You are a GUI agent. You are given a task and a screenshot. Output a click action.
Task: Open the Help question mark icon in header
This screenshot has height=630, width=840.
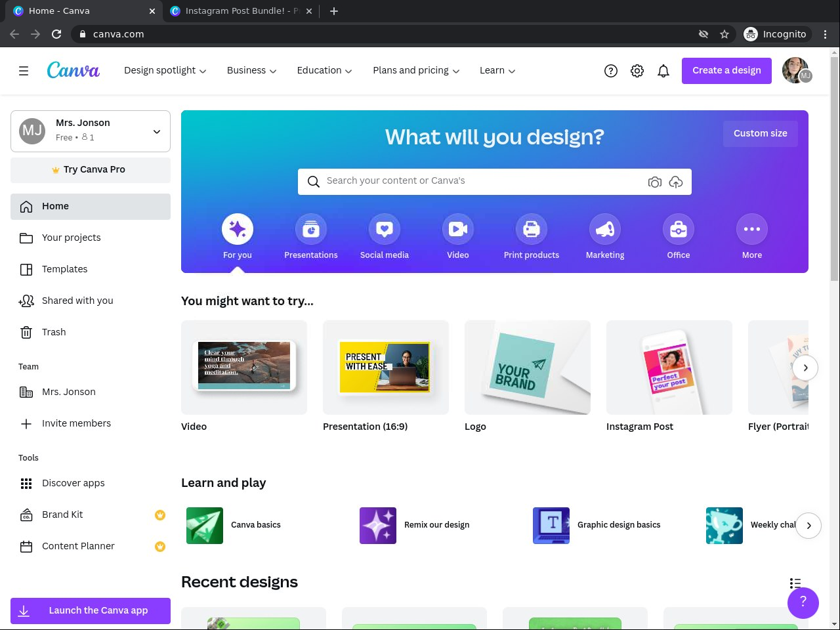[x=611, y=71]
